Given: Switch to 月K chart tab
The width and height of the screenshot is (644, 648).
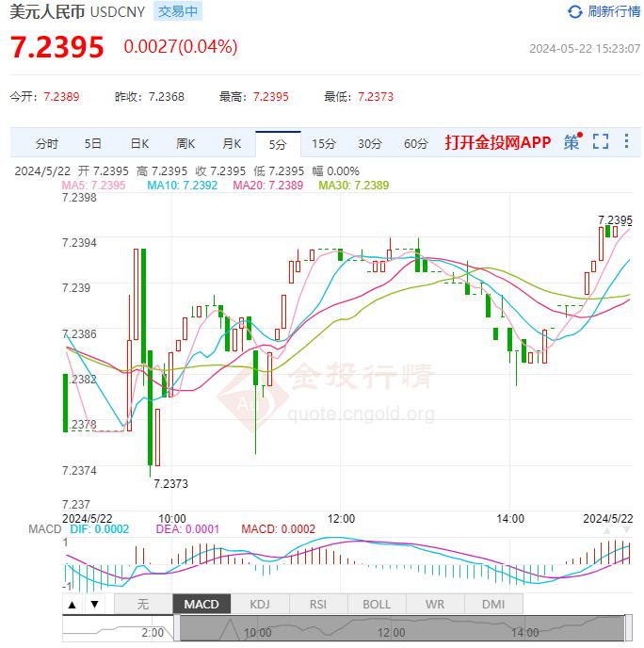Looking at the screenshot, I should click(x=232, y=143).
